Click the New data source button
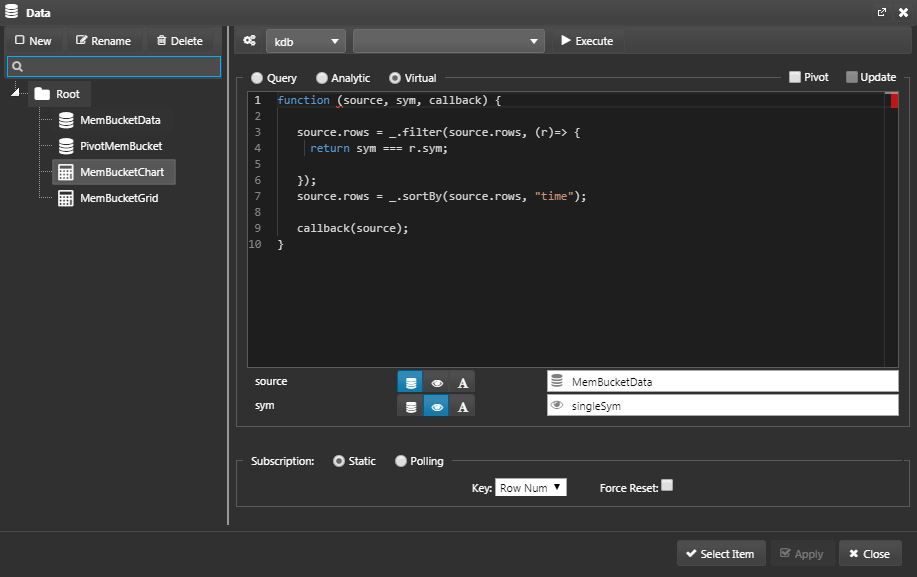 [x=33, y=41]
